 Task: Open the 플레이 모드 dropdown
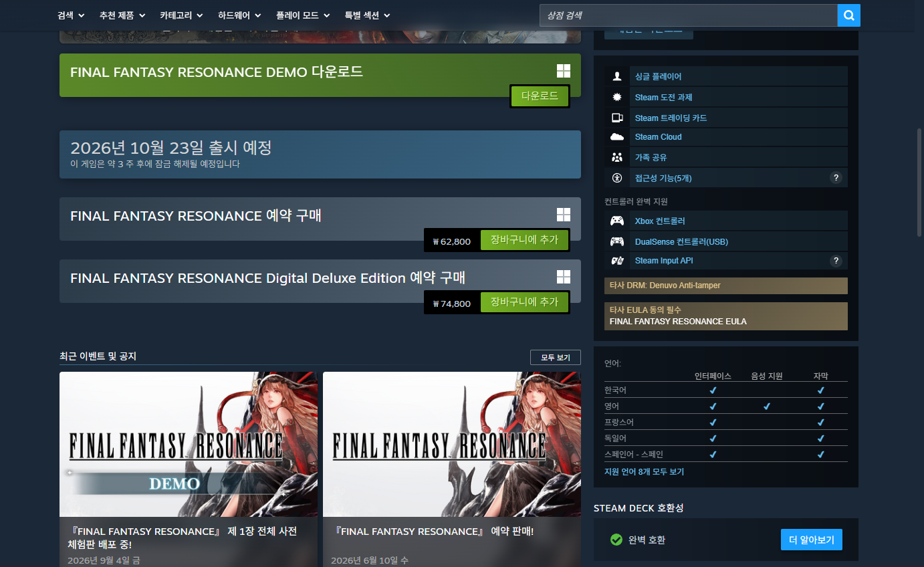(x=303, y=15)
